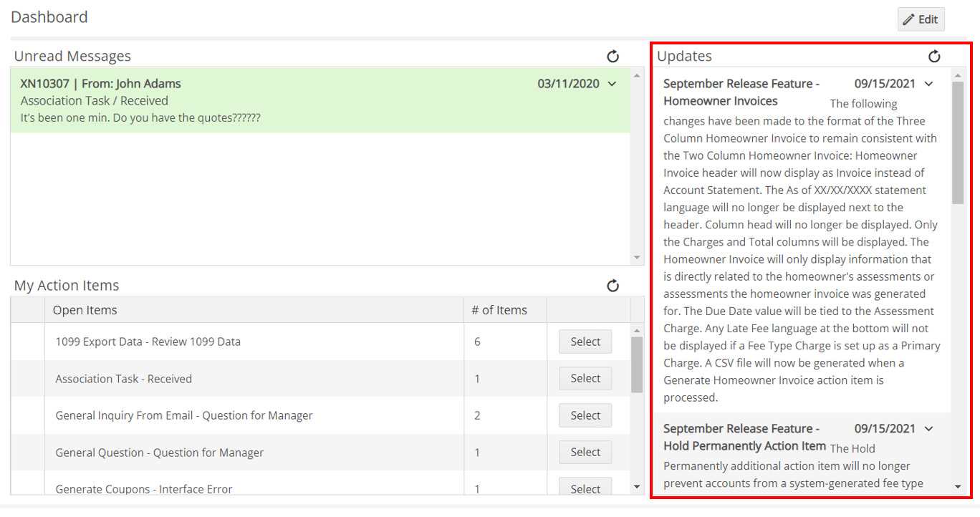This screenshot has height=517, width=980.
Task: Expand the Hold Permanently Action Item update chevron
Action: [928, 429]
